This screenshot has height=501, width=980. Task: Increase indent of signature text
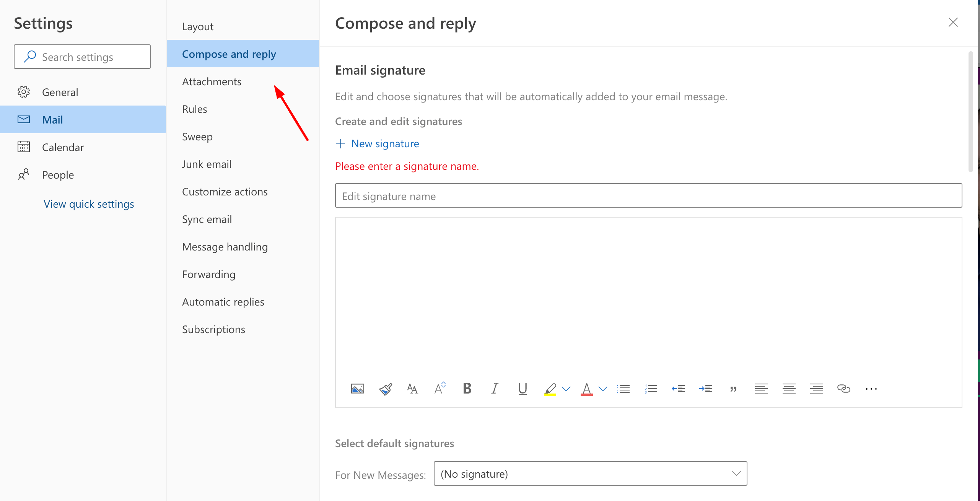tap(706, 389)
